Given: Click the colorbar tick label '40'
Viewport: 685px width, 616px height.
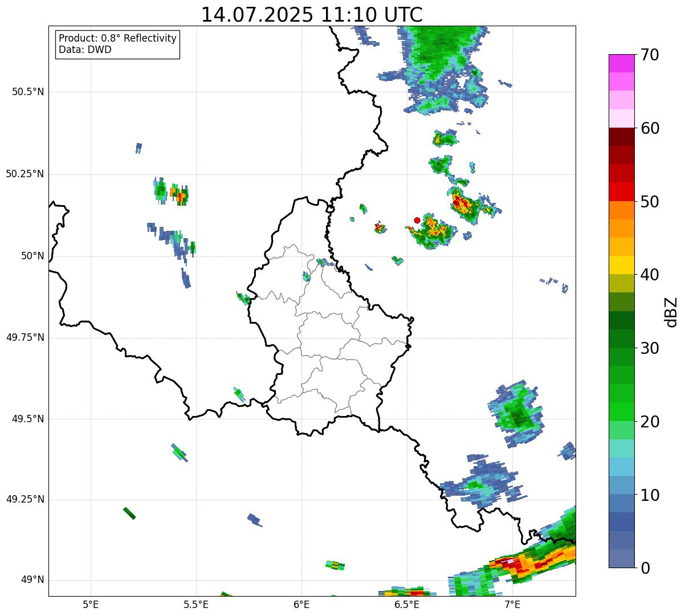Looking at the screenshot, I should [650, 275].
